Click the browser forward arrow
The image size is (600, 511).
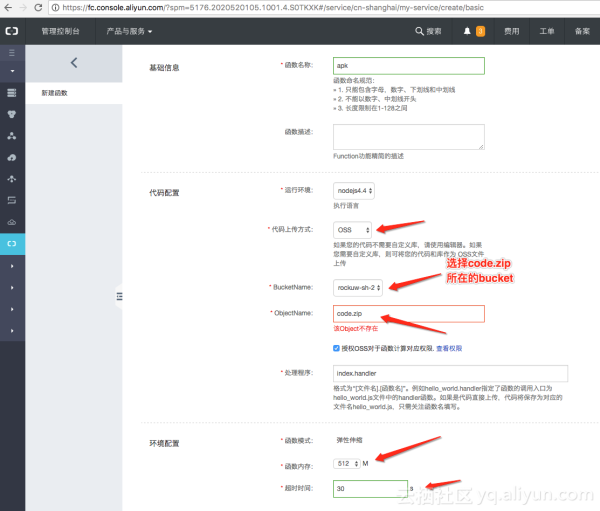pyautogui.click(x=23, y=7)
